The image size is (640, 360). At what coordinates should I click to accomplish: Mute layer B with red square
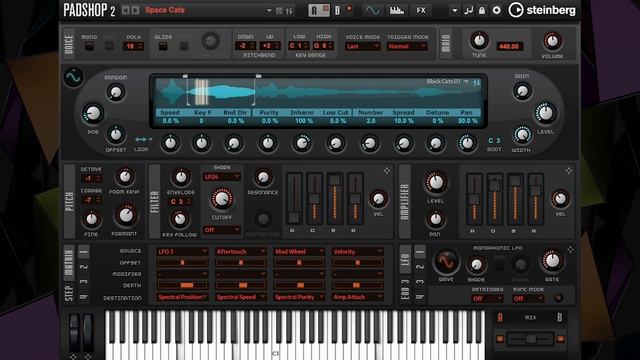click(349, 8)
